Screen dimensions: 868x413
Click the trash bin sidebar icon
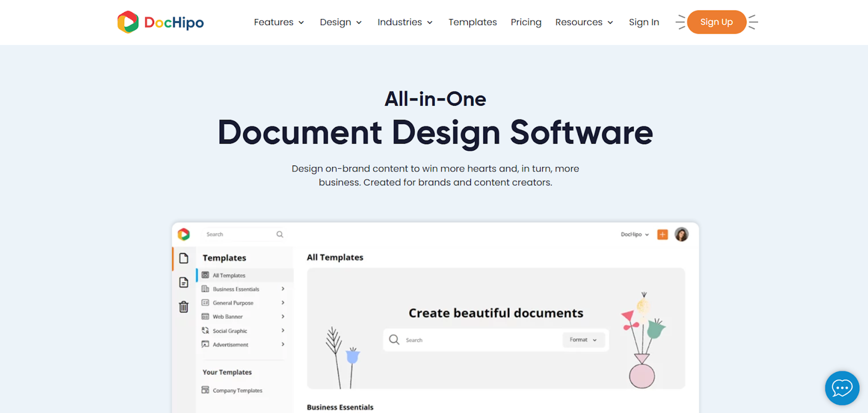coord(184,307)
